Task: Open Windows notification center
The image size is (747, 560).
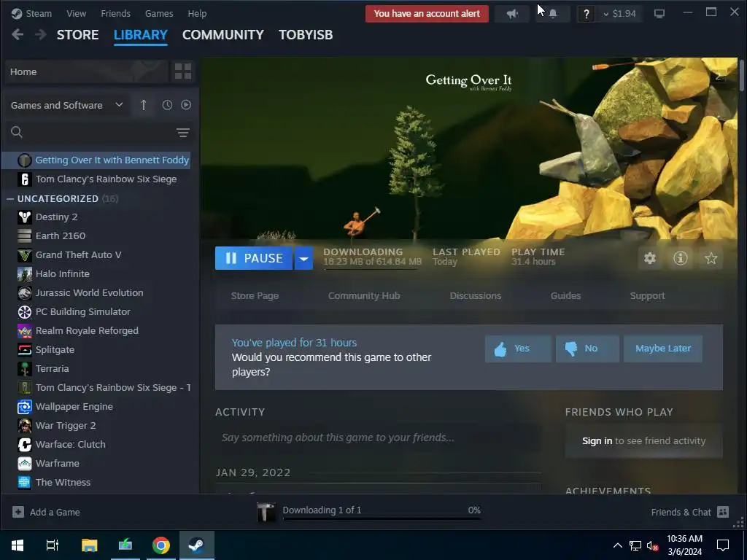Action: [723, 545]
